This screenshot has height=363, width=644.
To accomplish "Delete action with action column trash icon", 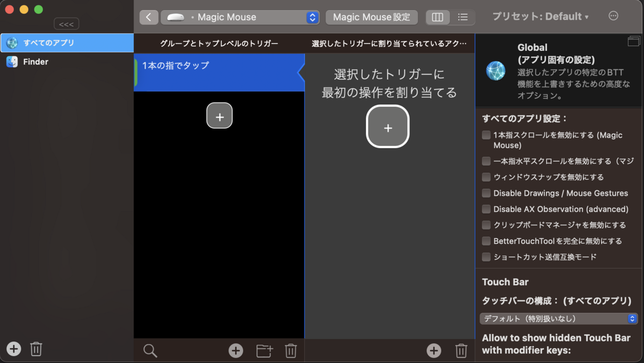I will coord(461,351).
